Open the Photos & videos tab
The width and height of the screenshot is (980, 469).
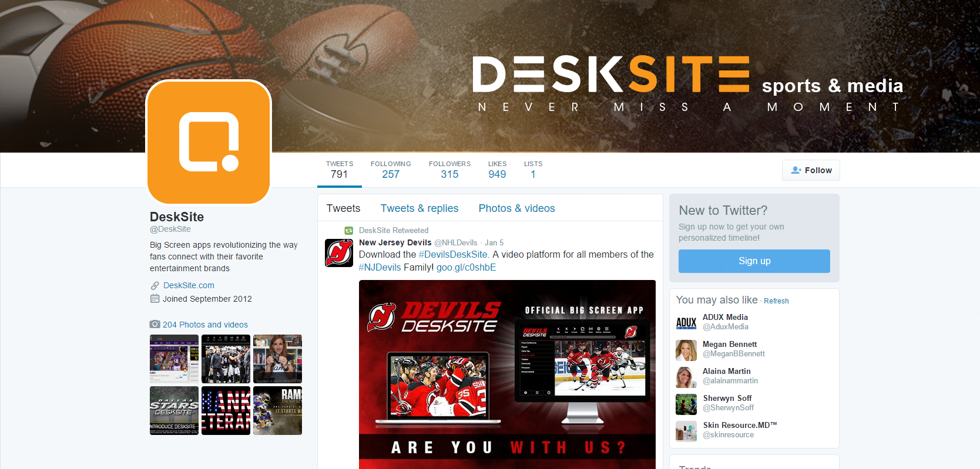click(x=516, y=208)
